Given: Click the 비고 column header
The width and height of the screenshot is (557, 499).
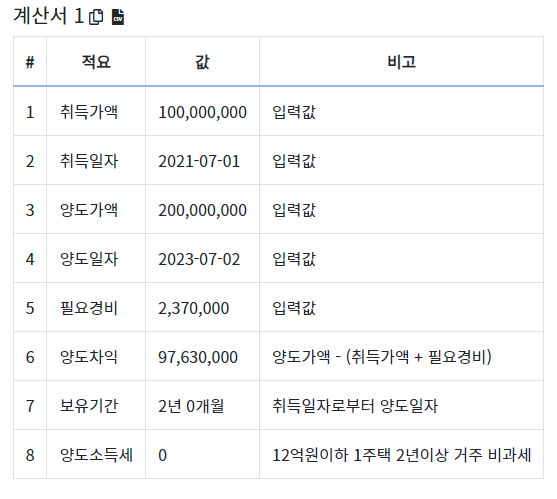Looking at the screenshot, I should 401,62.
